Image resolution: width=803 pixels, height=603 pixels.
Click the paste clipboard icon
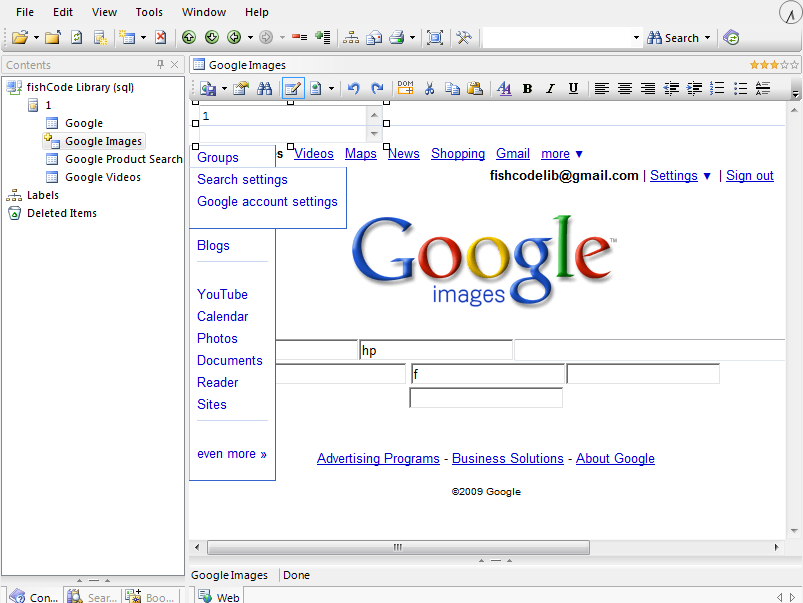click(x=475, y=89)
